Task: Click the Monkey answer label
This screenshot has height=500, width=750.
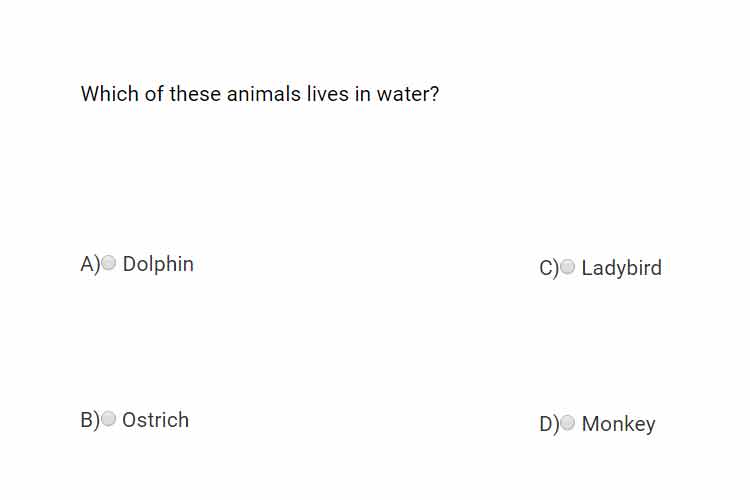Action: (618, 424)
